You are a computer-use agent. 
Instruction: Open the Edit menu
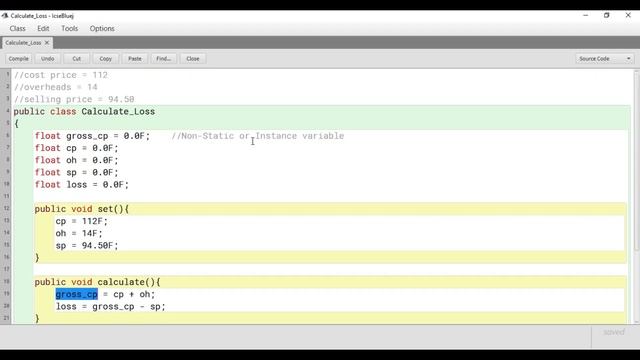pyautogui.click(x=43, y=29)
